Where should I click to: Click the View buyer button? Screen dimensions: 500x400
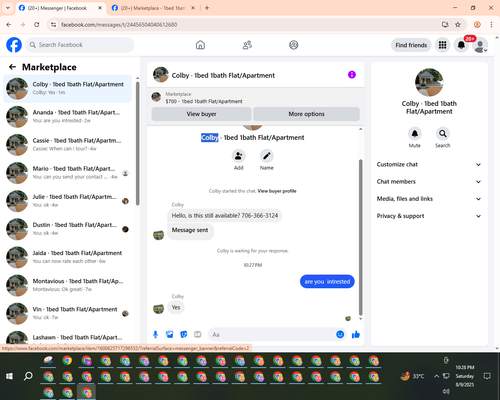pos(201,114)
